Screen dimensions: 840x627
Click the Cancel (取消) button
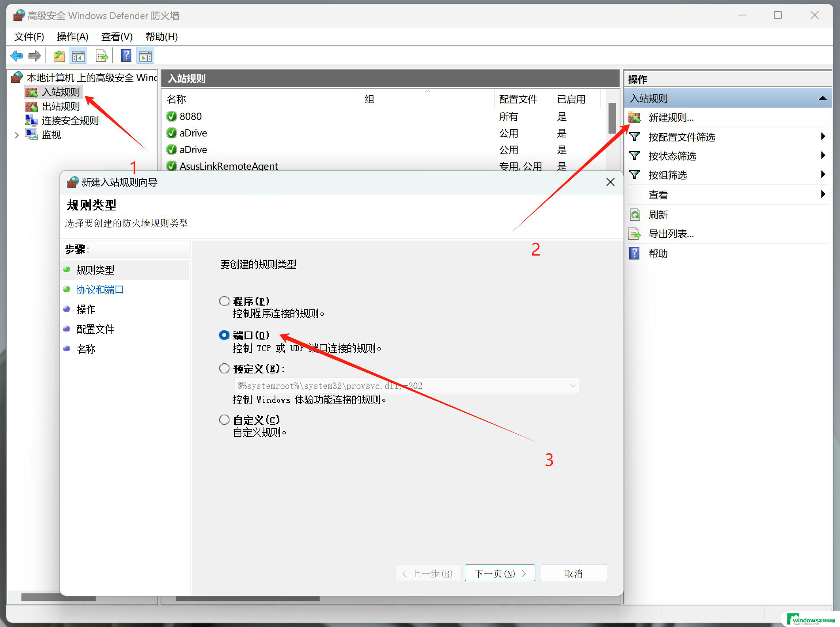pos(573,573)
